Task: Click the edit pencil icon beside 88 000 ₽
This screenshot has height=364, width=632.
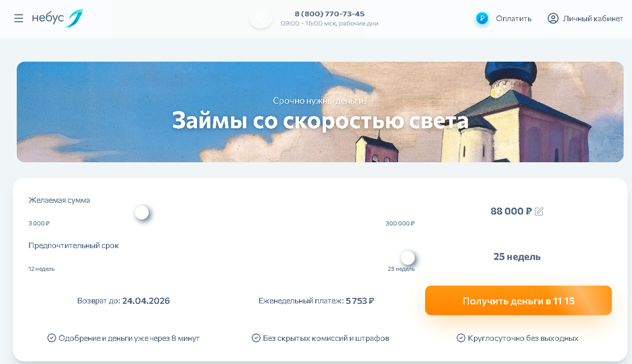Action: pyautogui.click(x=539, y=211)
